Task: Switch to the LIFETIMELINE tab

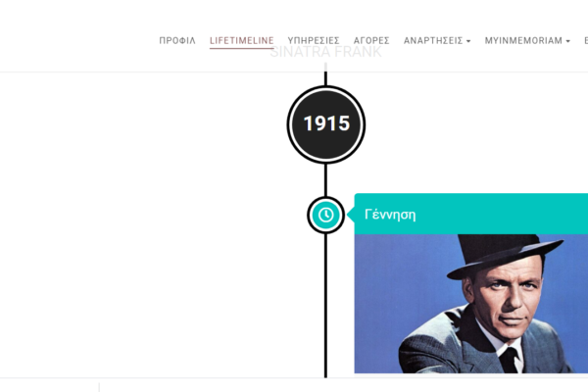Action: [241, 41]
